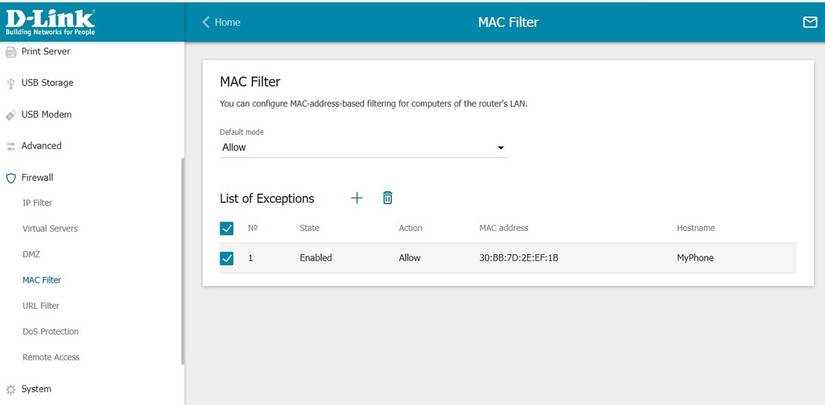The height and width of the screenshot is (405, 825).
Task: Click the USB Storage icon
Action: (11, 83)
